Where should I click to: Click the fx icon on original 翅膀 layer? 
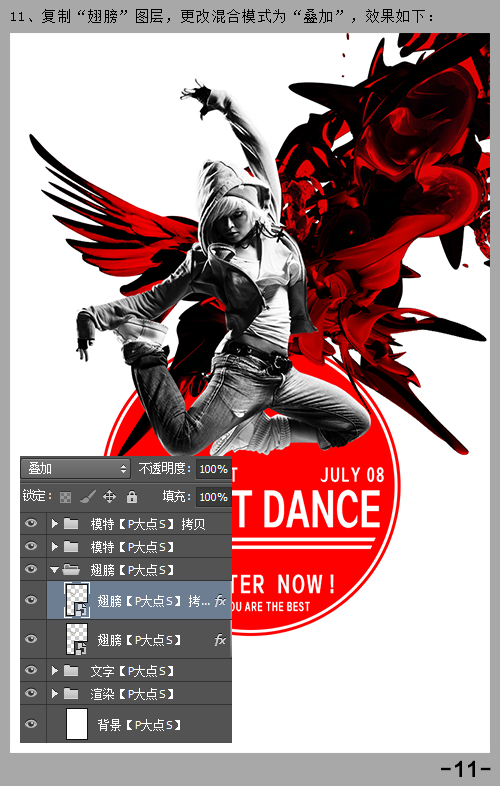[x=220, y=640]
